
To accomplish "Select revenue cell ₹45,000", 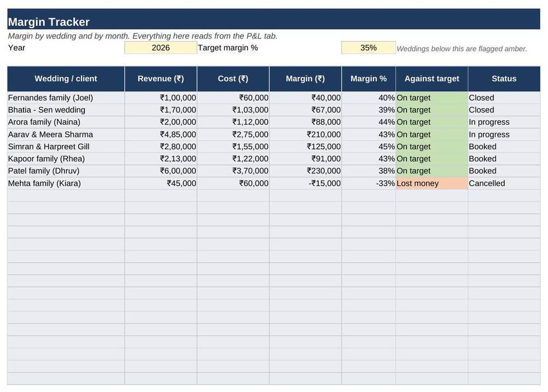I will [x=161, y=183].
